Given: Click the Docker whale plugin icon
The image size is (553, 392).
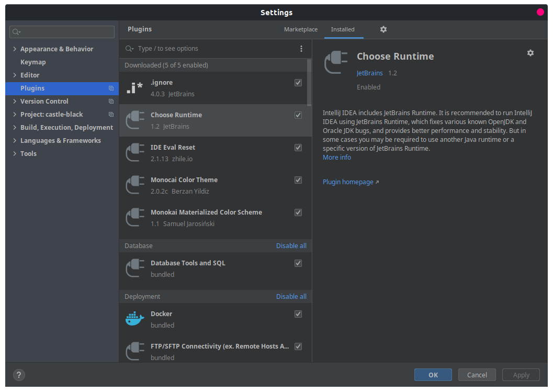Looking at the screenshot, I should [134, 319].
